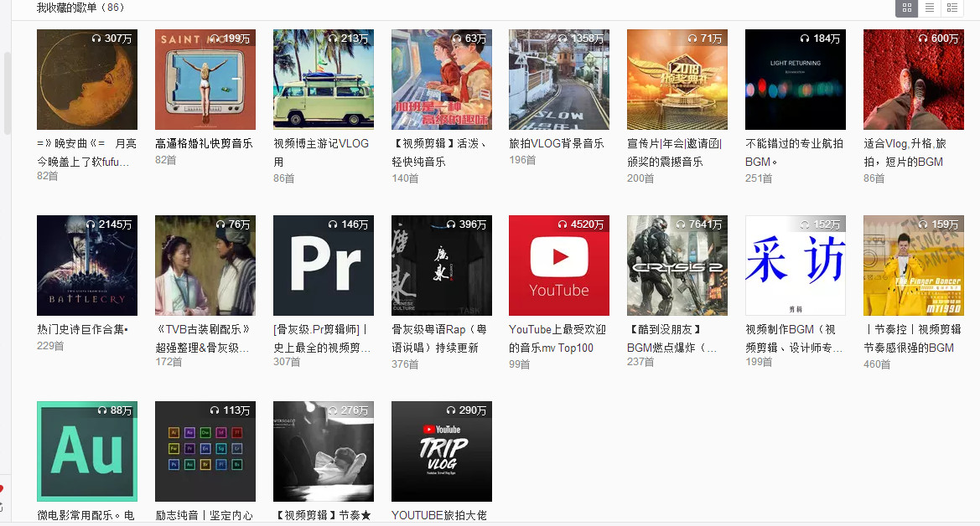Open the 高逼格婚礼快剪音乐 playlist link
The width and height of the screenshot is (980, 526).
205,142
